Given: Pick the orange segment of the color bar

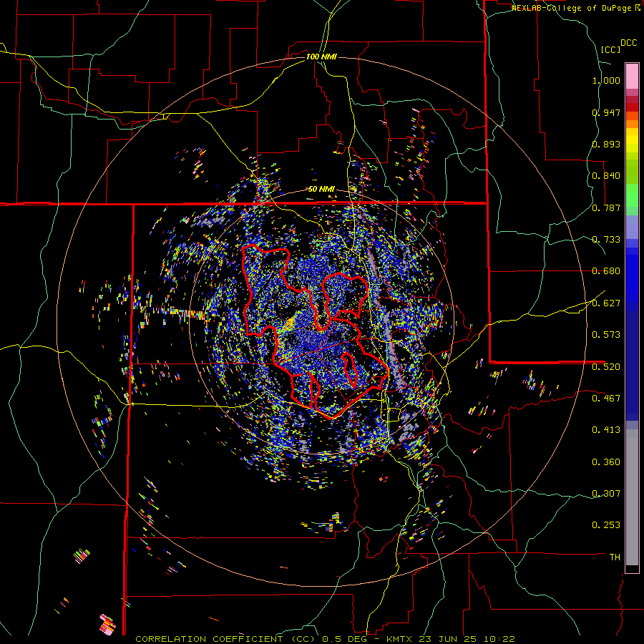Looking at the screenshot, I should 632,124.
